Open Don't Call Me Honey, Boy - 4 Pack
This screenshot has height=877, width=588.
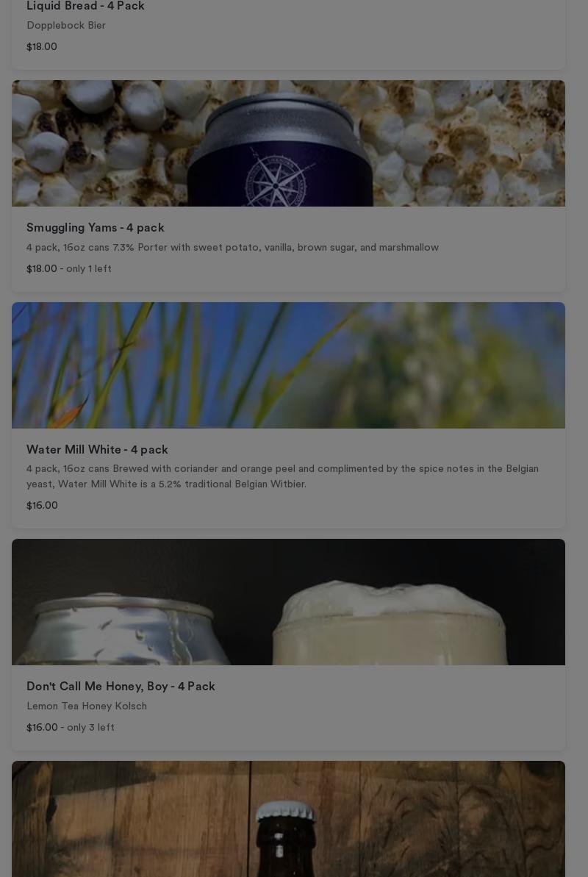click(x=121, y=687)
